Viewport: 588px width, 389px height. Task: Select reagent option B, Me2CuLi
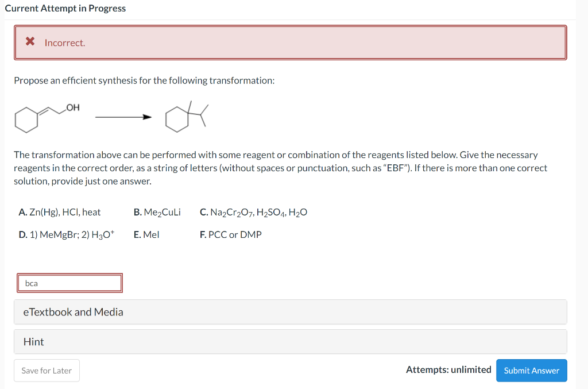click(157, 212)
